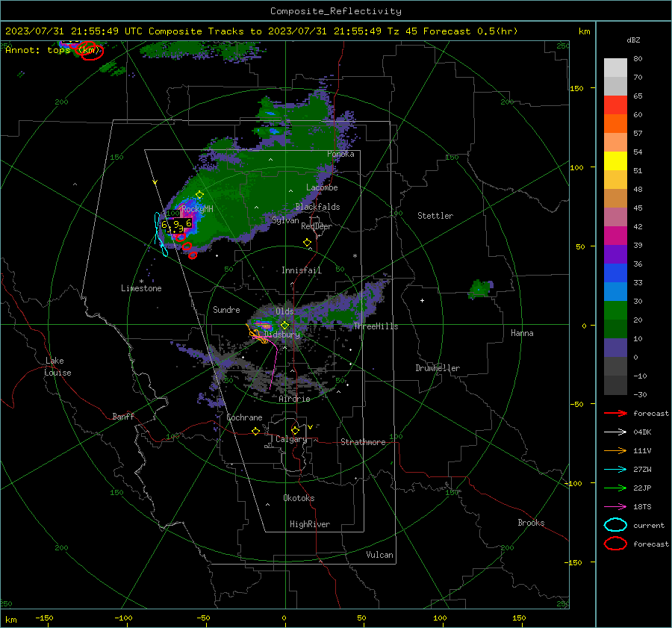Click the slate purple swatch near 10 dBZ

(615, 348)
